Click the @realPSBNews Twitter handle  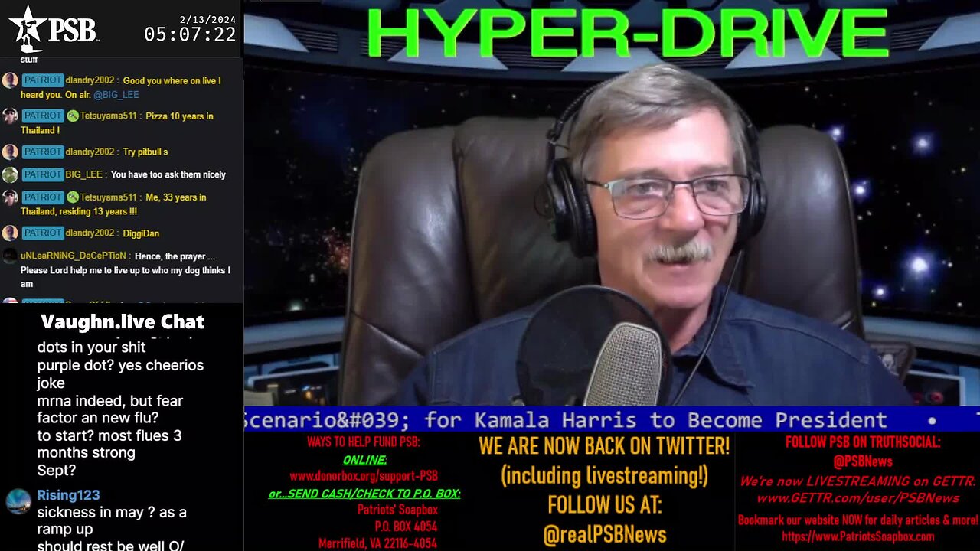[604, 534]
